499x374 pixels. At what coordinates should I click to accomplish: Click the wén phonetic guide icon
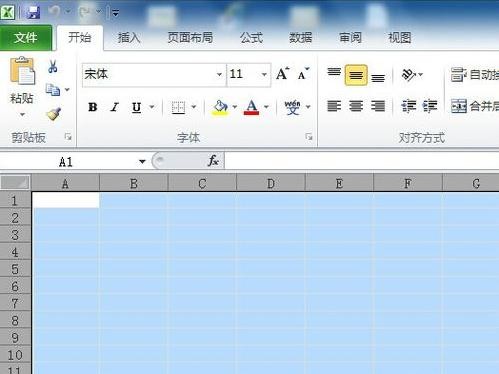pos(292,107)
